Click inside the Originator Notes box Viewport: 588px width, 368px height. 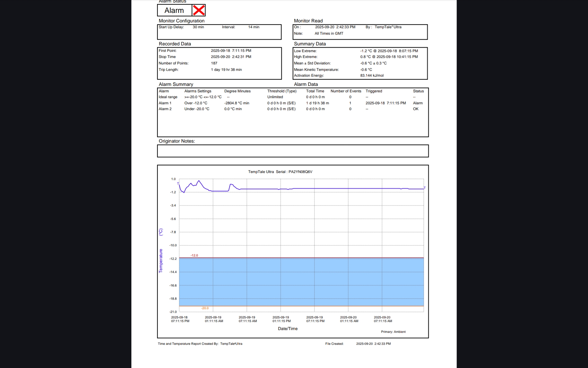point(292,151)
